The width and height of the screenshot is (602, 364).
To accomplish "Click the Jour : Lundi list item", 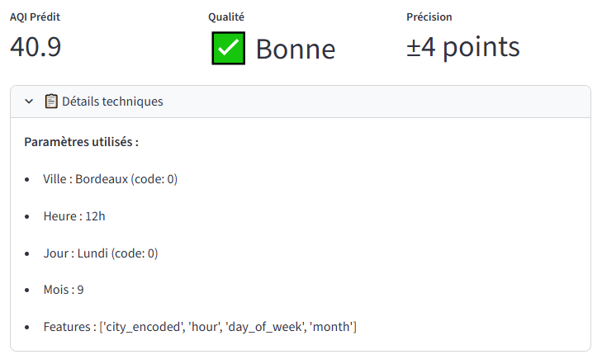I will tap(100, 253).
